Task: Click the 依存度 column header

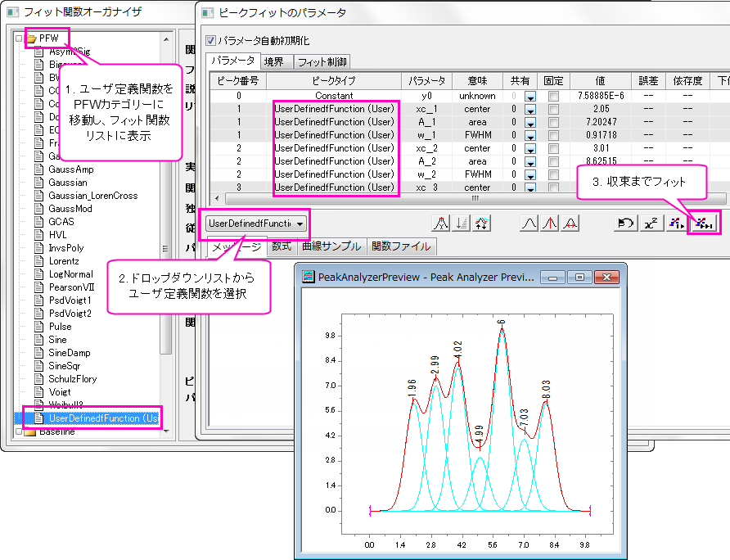Action: [x=687, y=81]
